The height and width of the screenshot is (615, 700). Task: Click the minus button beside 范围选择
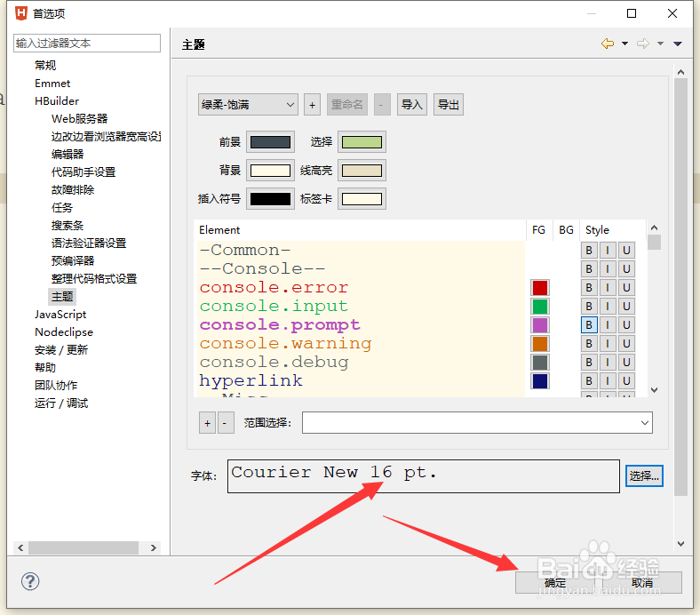(x=226, y=423)
